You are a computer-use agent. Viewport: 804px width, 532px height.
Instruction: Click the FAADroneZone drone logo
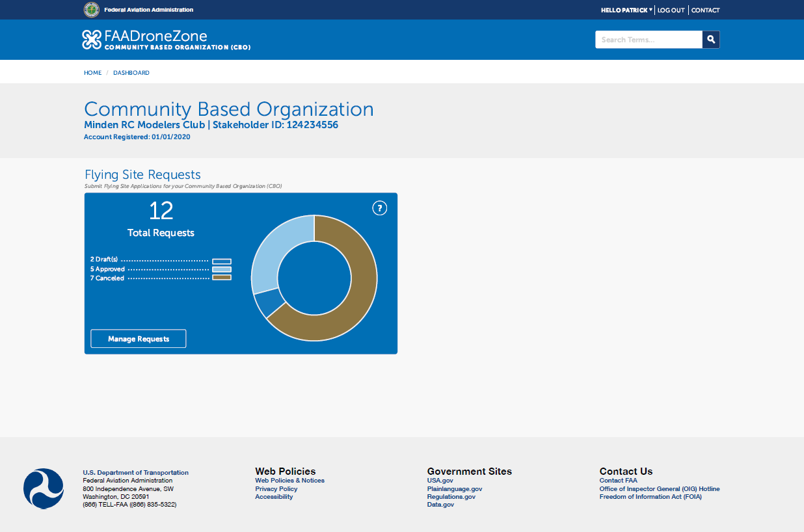pyautogui.click(x=92, y=40)
